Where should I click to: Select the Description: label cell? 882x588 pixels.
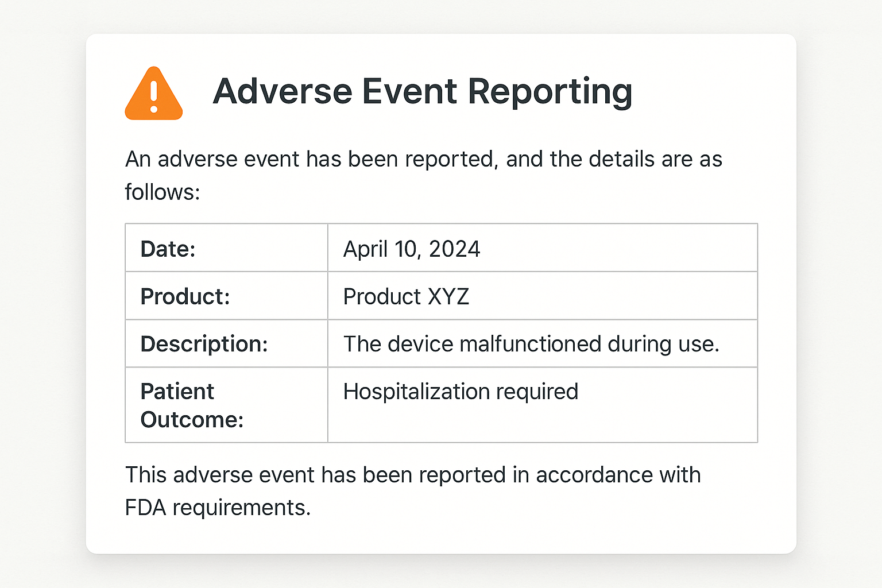pos(226,343)
